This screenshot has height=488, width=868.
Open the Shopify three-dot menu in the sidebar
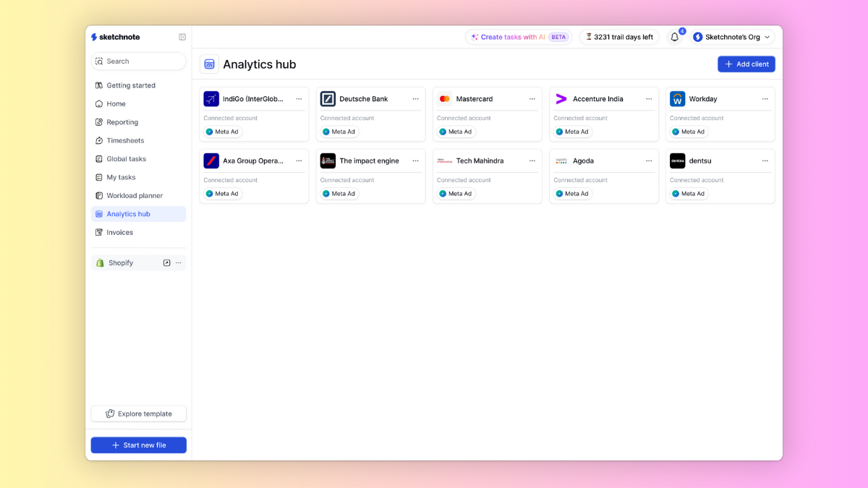click(x=179, y=263)
